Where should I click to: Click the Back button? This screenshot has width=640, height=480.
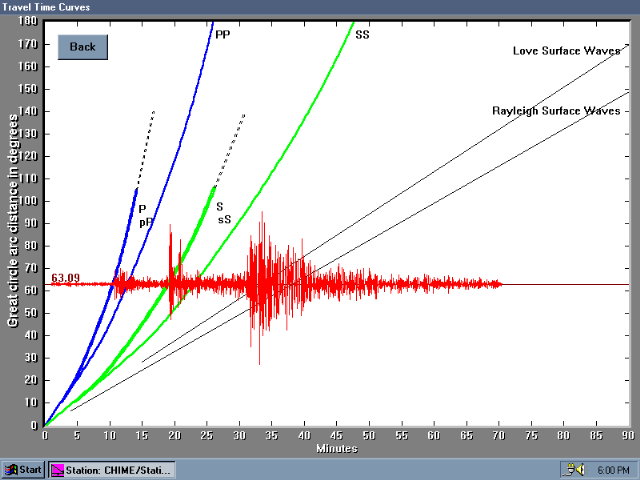coord(82,47)
